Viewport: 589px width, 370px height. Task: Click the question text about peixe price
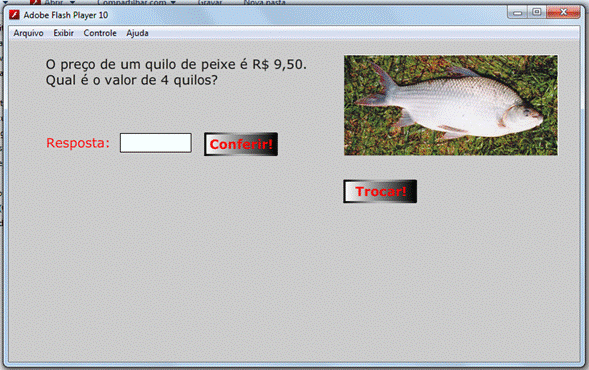coord(176,72)
